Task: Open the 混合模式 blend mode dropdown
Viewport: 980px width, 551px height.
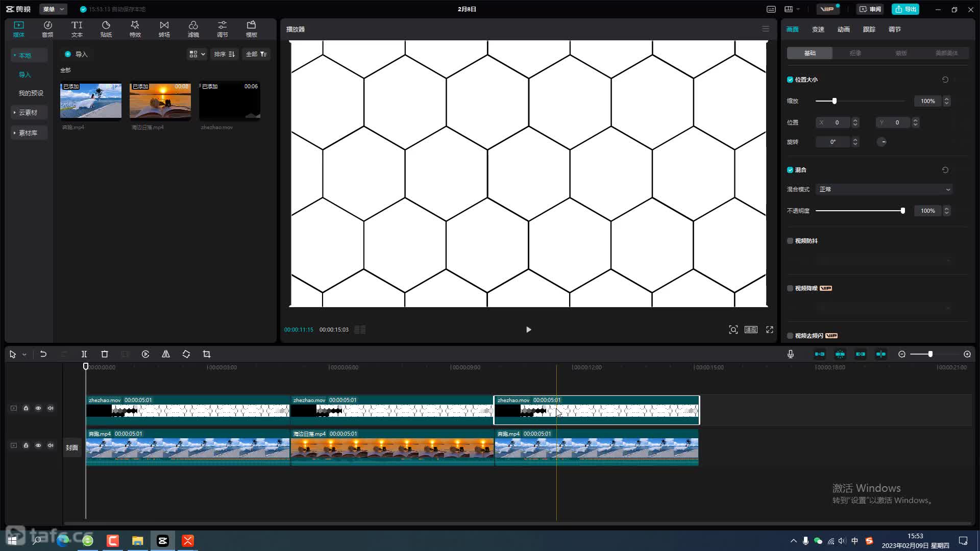Action: click(884, 189)
